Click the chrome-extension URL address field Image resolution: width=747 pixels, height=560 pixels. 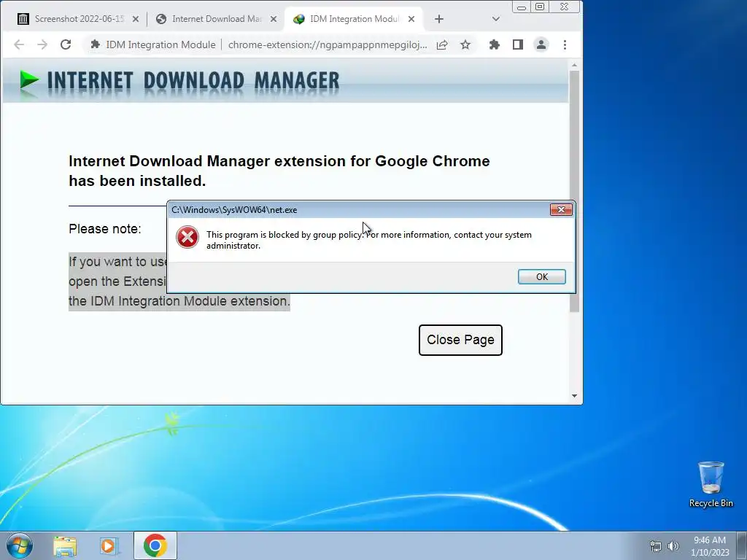pyautogui.click(x=328, y=44)
